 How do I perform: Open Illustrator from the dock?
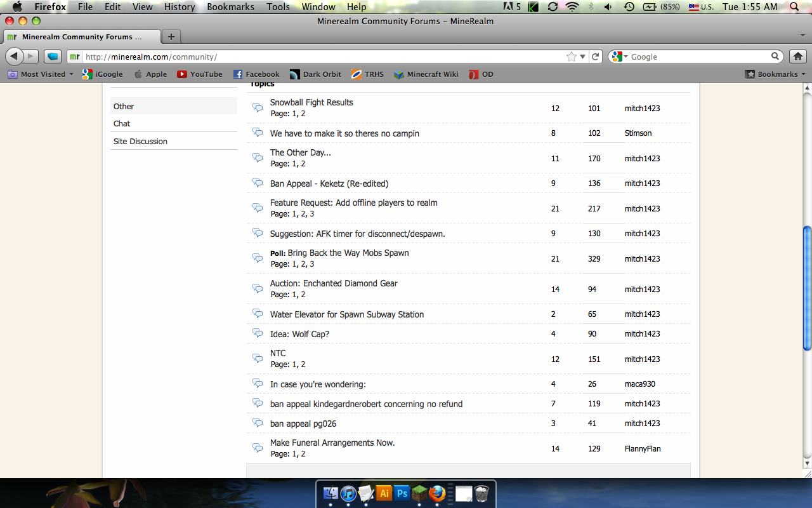(x=384, y=493)
